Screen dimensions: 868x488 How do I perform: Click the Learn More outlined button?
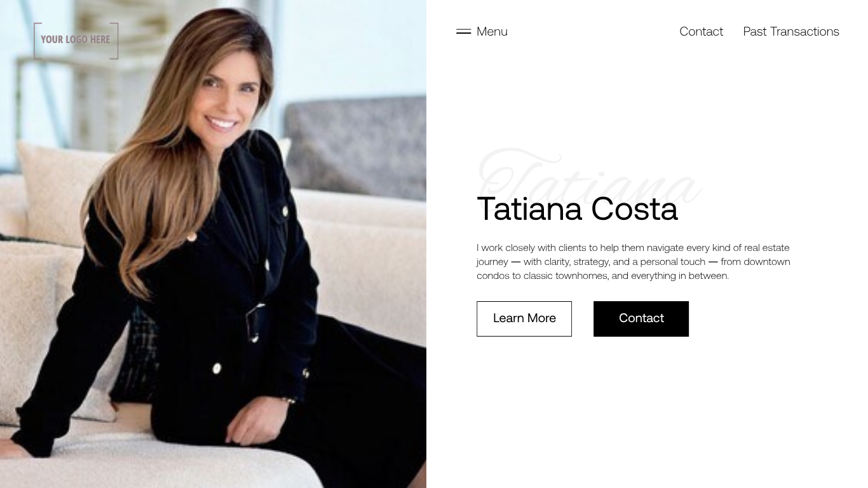click(x=524, y=318)
